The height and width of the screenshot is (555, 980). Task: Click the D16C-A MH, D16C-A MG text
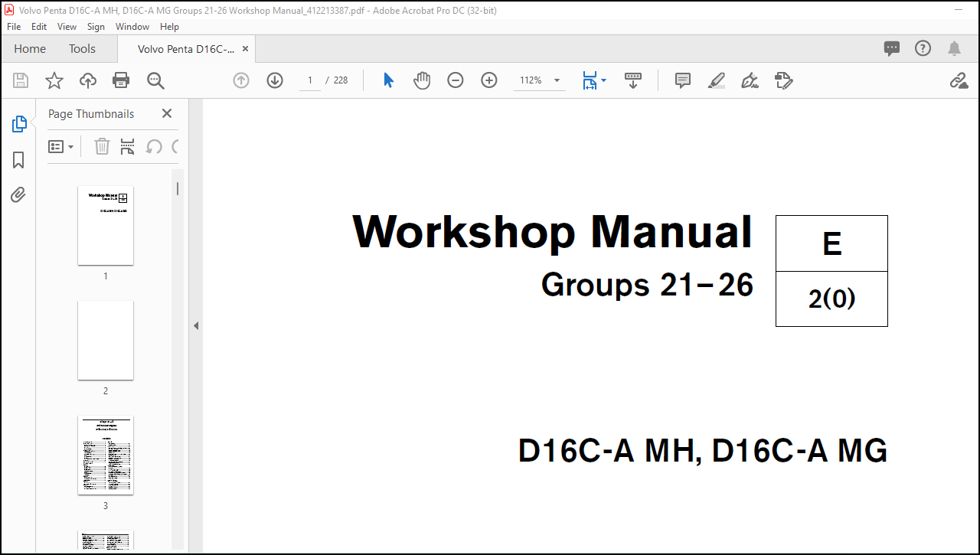703,451
